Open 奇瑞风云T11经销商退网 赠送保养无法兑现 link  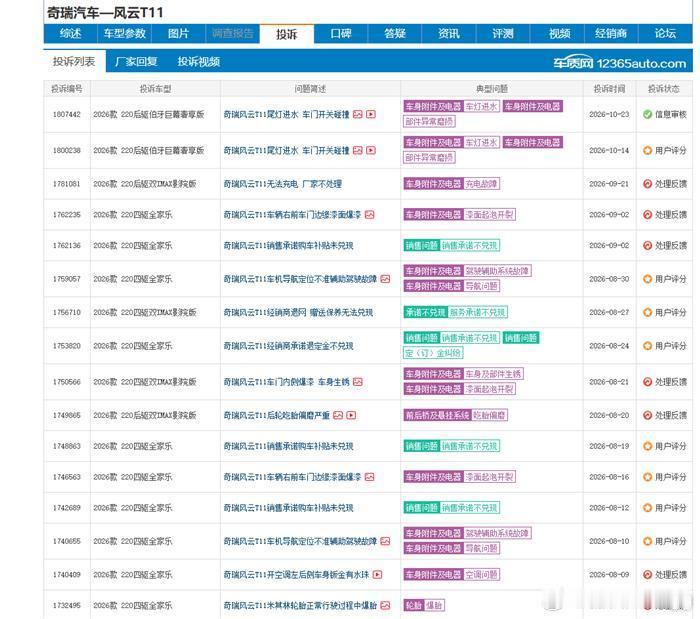[x=298, y=312]
